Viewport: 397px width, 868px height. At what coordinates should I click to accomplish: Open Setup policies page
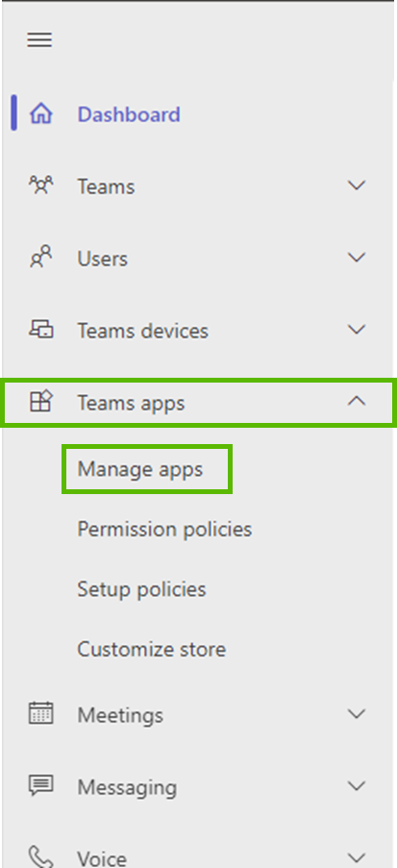coord(141,589)
